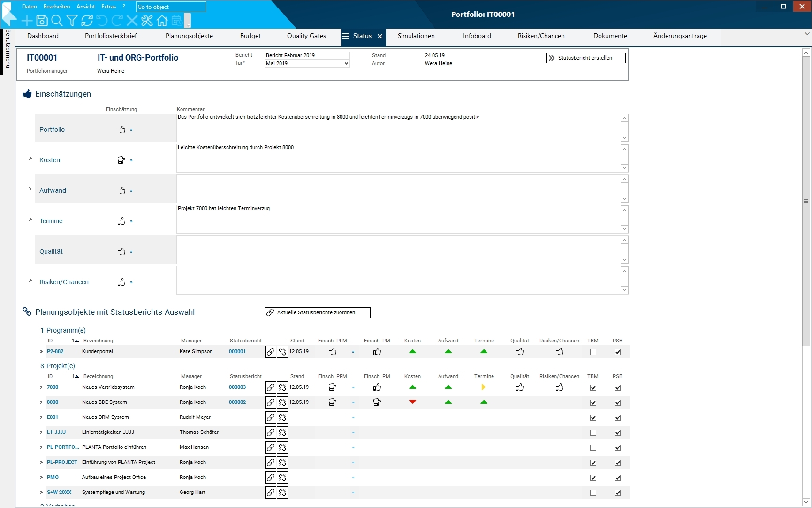Open the wrench-and-screwdriver tools icon
Image resolution: width=812 pixels, height=508 pixels.
[x=147, y=21]
